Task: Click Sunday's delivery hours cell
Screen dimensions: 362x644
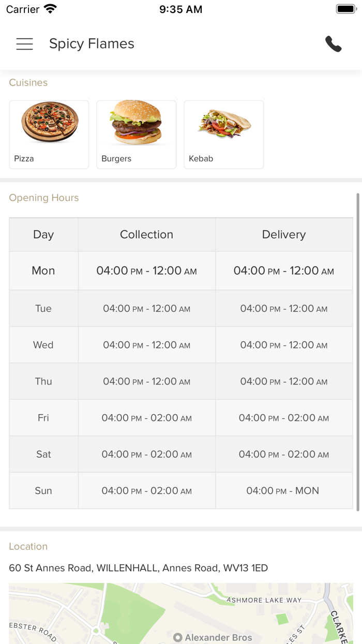Action: (x=283, y=491)
